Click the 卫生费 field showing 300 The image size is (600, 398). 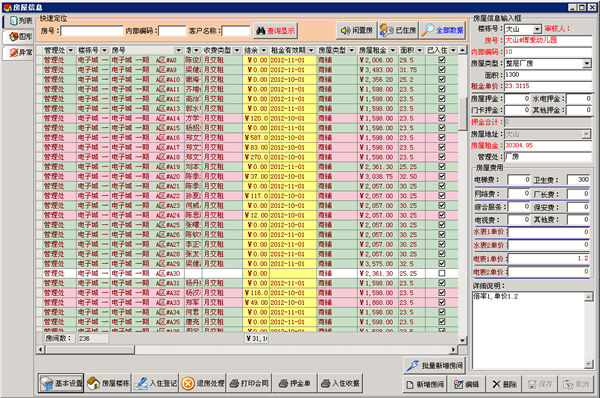[578, 180]
